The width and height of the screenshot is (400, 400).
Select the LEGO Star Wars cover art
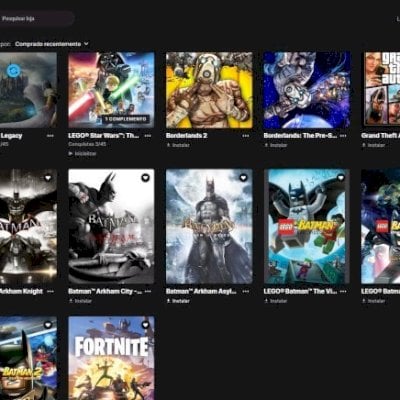pos(111,90)
